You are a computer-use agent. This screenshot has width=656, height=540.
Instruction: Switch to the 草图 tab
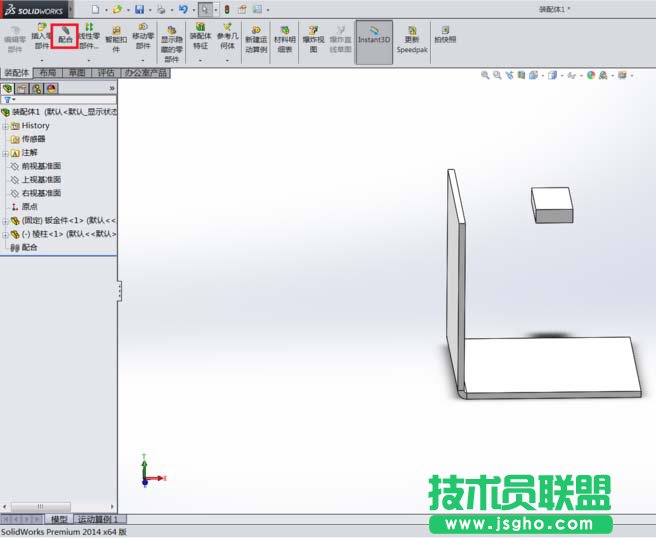77,73
